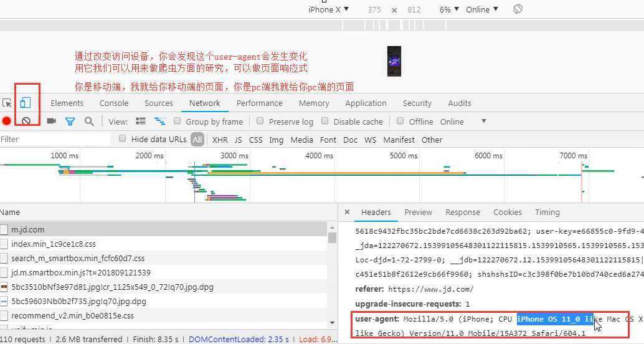The image size is (644, 344).
Task: Open the Response detail tab
Action: (x=463, y=212)
